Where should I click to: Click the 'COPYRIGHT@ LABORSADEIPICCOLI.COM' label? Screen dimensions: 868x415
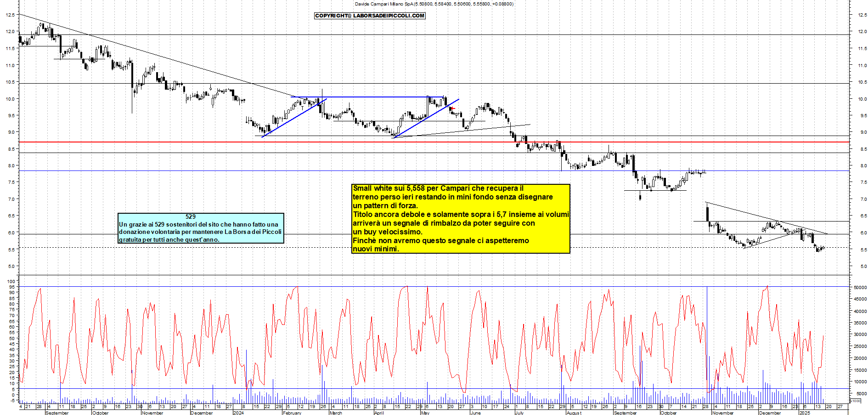[370, 16]
